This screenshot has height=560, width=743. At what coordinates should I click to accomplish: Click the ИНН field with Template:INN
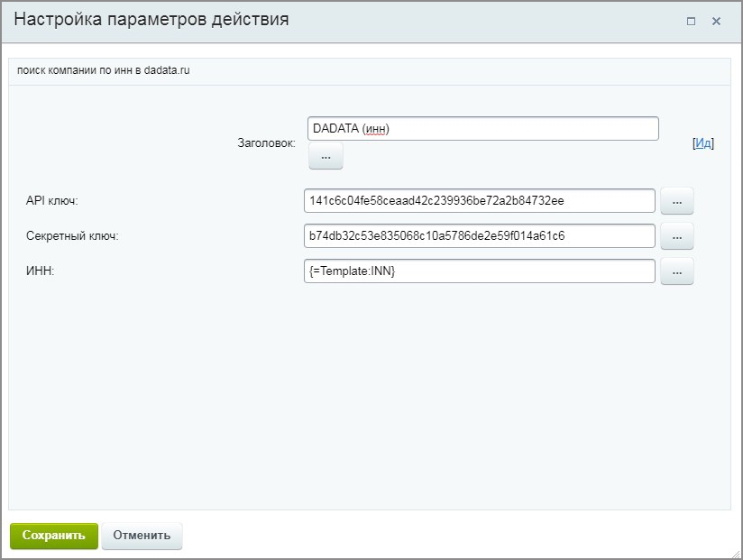pos(480,271)
